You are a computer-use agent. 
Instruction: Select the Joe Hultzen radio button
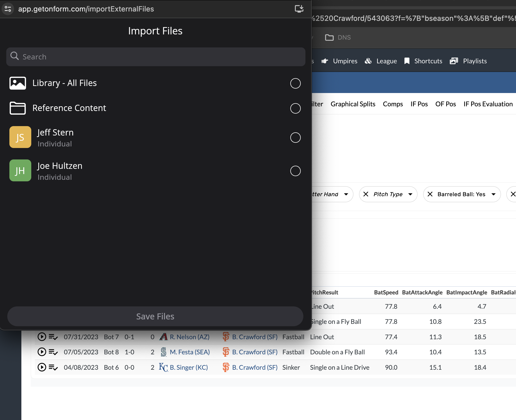(x=295, y=171)
